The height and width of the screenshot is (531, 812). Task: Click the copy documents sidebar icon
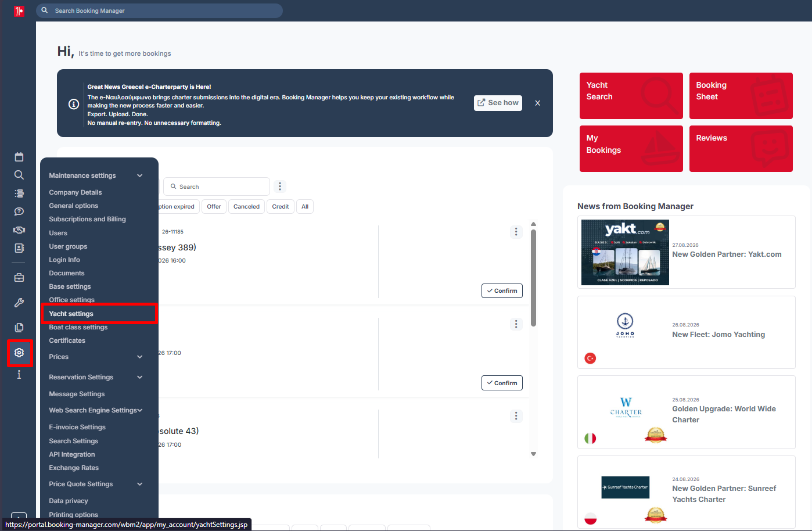coord(19,328)
